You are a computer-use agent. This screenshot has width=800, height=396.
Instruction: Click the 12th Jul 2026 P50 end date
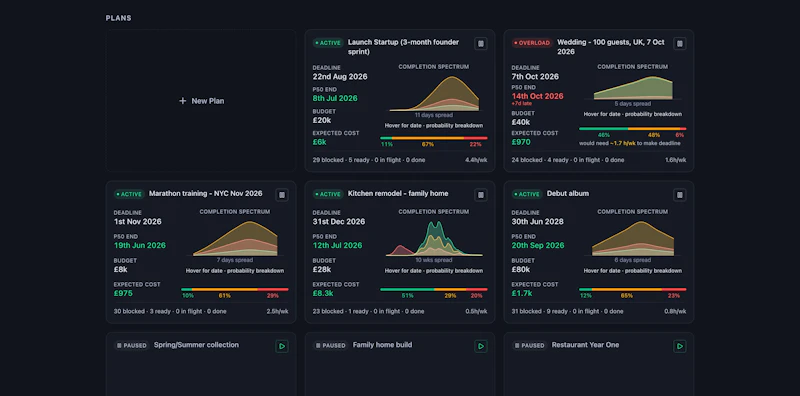338,245
